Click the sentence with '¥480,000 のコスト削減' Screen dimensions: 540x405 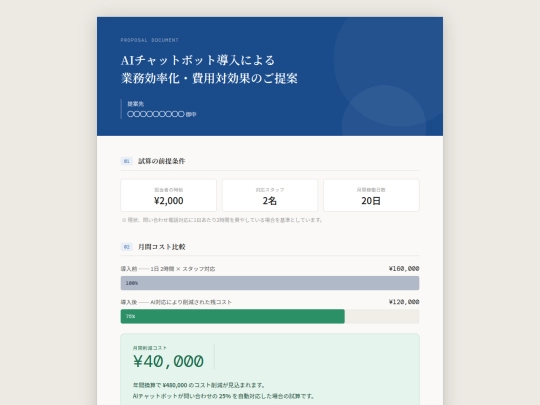pos(199,385)
